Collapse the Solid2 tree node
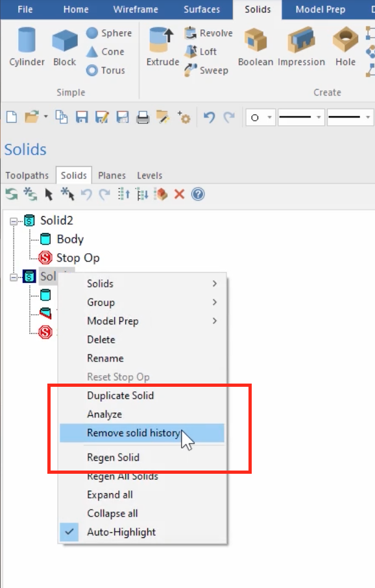 [14, 221]
